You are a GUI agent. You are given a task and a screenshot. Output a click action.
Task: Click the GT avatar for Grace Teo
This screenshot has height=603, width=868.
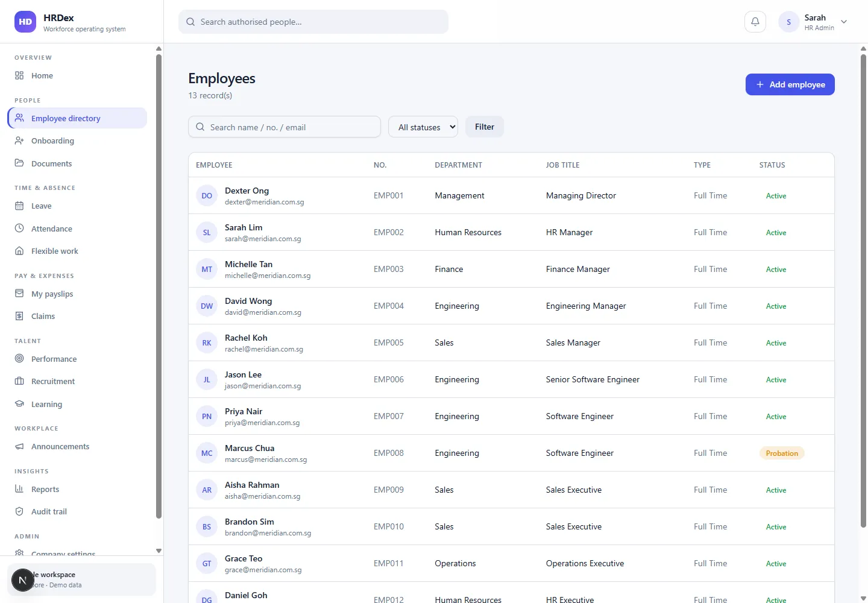[x=207, y=563]
